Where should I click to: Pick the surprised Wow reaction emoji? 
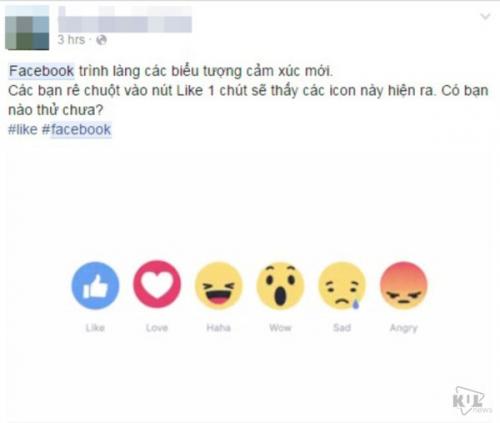[x=280, y=286]
